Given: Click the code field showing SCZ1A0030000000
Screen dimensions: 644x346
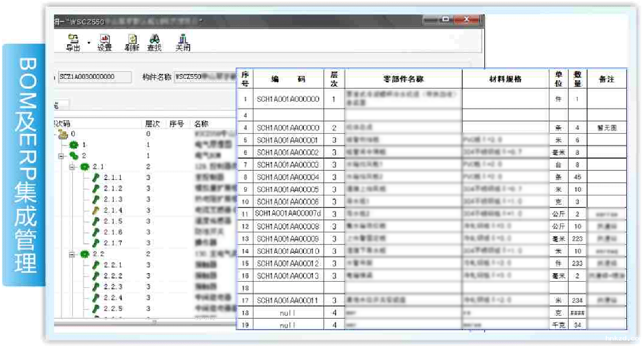Looking at the screenshot, I should pos(95,77).
